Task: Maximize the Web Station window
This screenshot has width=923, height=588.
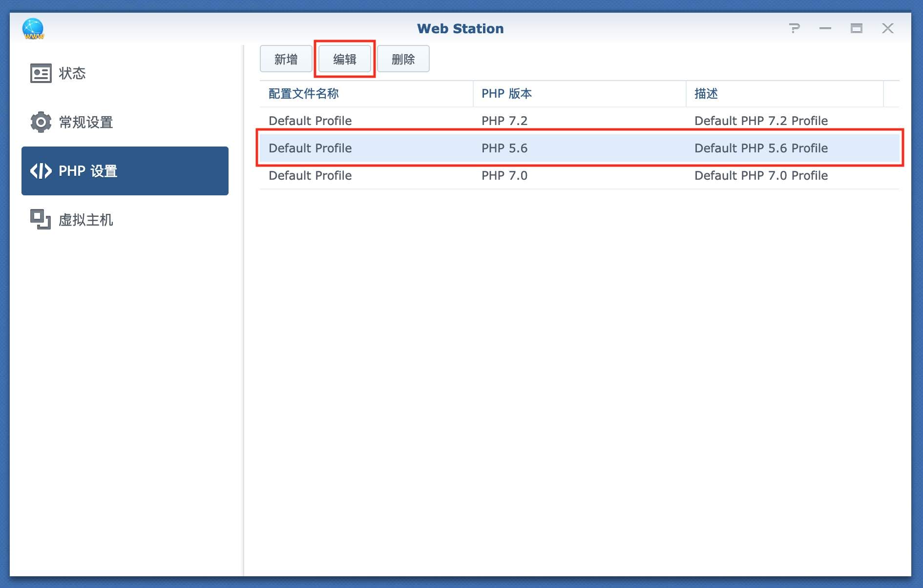Action: click(x=857, y=28)
